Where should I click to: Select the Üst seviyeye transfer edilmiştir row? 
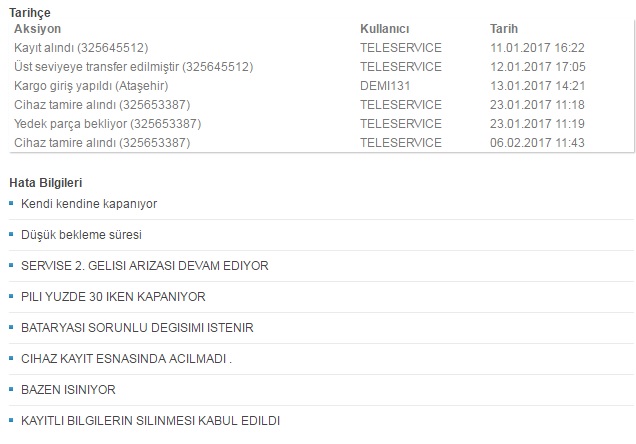tap(321, 67)
